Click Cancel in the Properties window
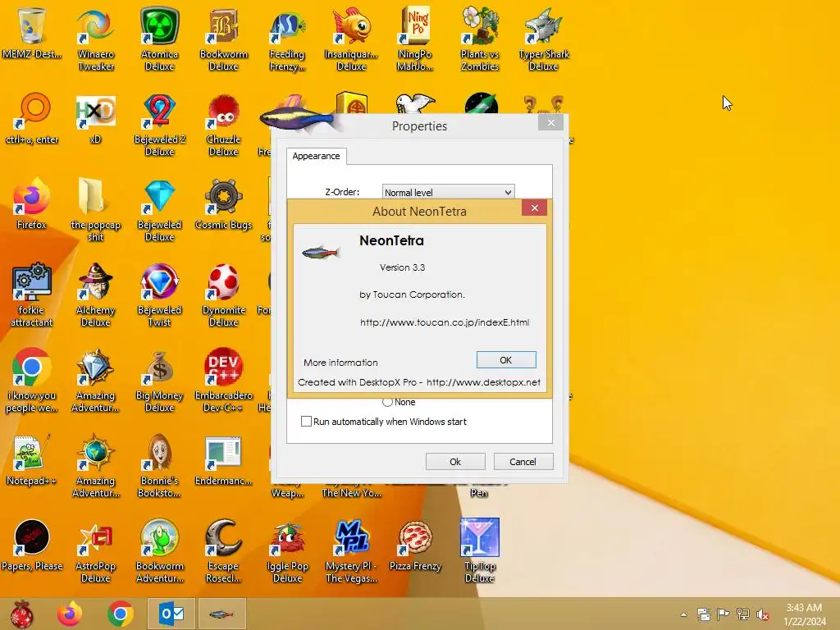Screen dimensions: 840x630 (x=523, y=462)
